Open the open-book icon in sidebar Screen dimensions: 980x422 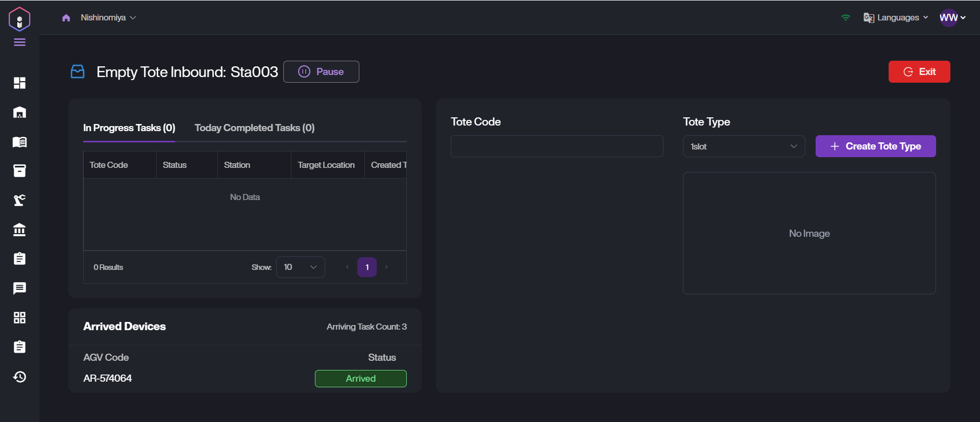[x=19, y=142]
